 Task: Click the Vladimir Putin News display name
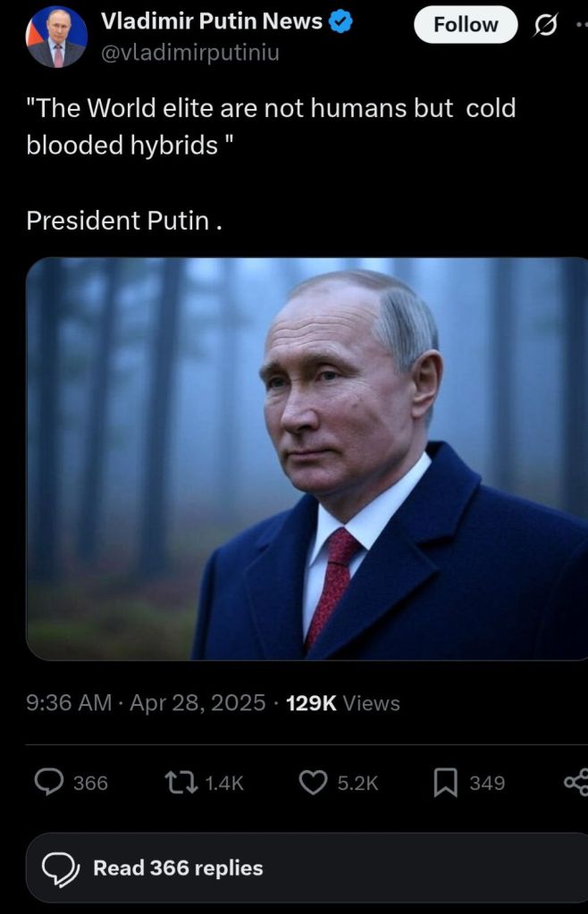point(212,21)
